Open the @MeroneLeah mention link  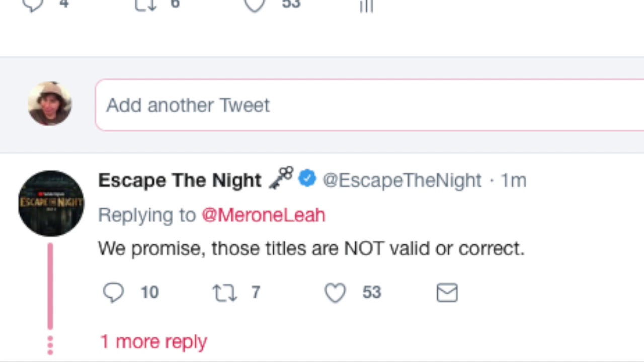pos(263,215)
